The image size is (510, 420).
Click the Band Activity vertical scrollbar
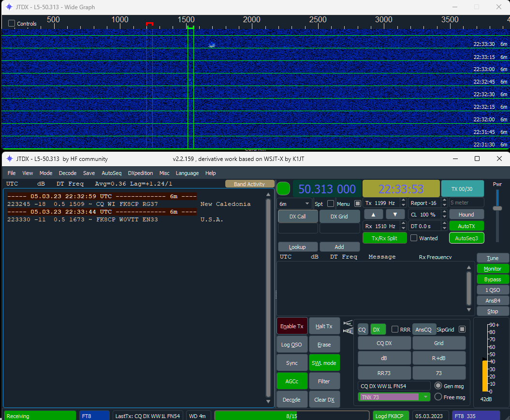click(x=268, y=298)
